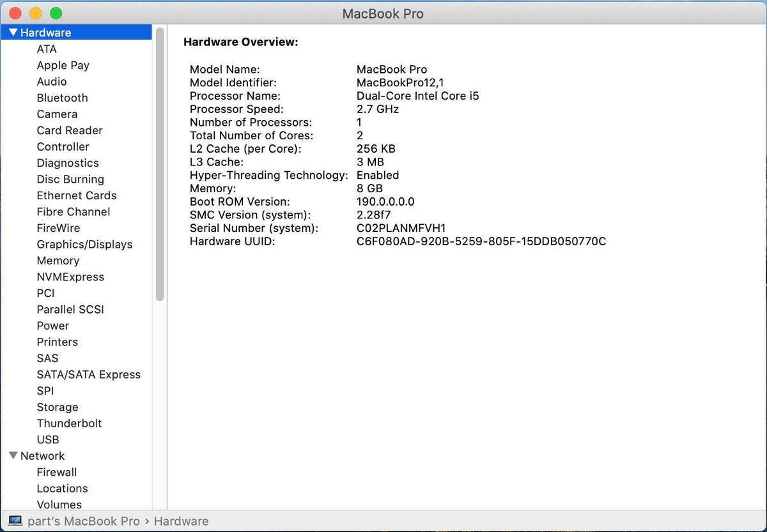Click the Model Identifier value MacBookPro12,1
The image size is (767, 532).
point(400,82)
